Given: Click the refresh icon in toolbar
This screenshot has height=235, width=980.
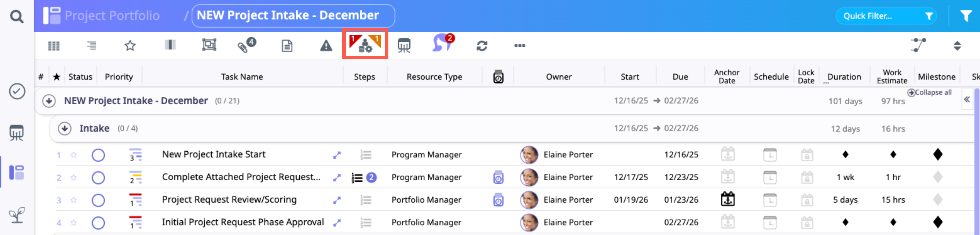Looking at the screenshot, I should [x=482, y=46].
